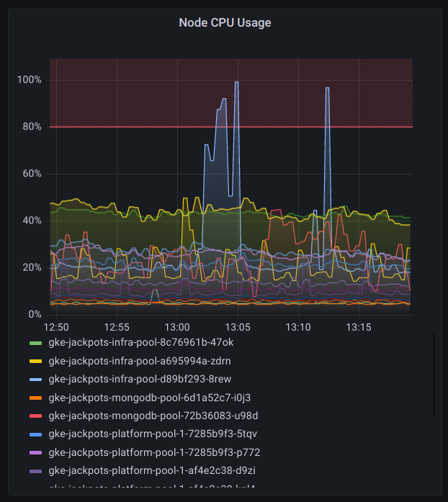Click blue swatch for platform-pool-1-7285b9f3-5tqv

[x=35, y=435]
